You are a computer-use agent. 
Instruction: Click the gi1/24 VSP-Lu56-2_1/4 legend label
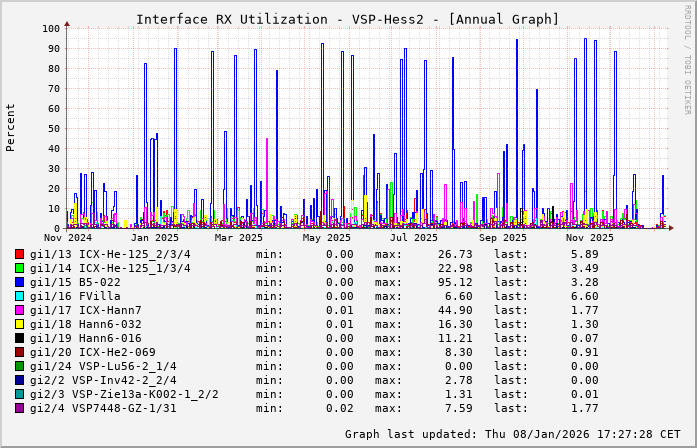click(103, 366)
